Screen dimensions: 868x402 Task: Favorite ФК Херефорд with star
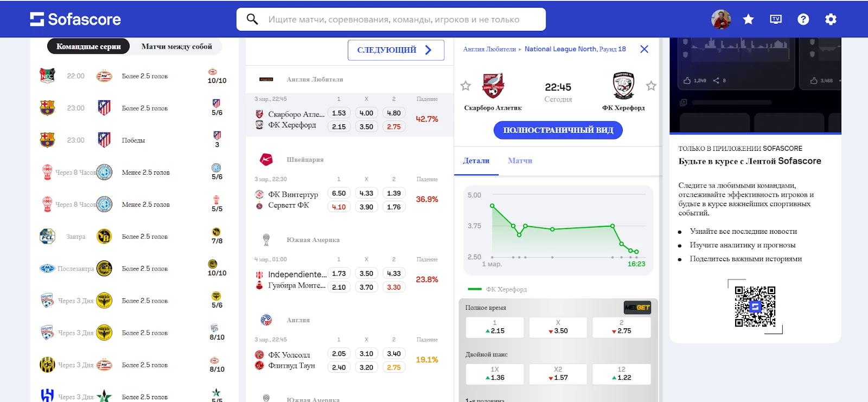[651, 86]
